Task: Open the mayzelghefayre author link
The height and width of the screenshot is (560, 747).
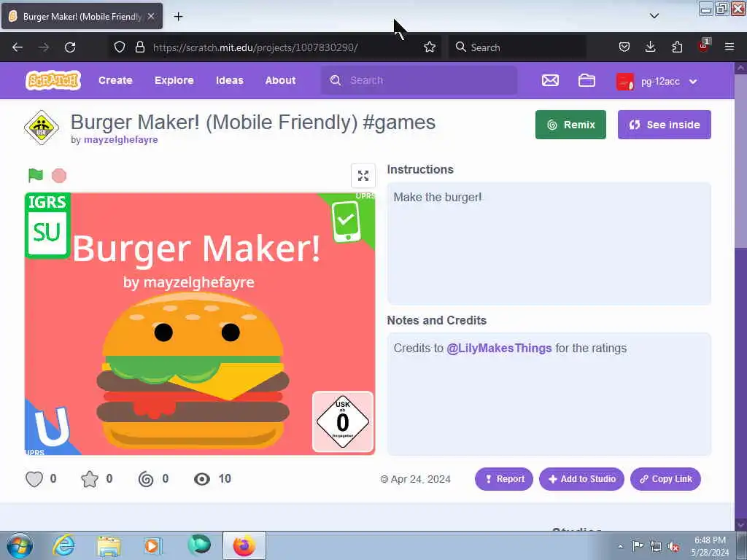Action: [121, 139]
